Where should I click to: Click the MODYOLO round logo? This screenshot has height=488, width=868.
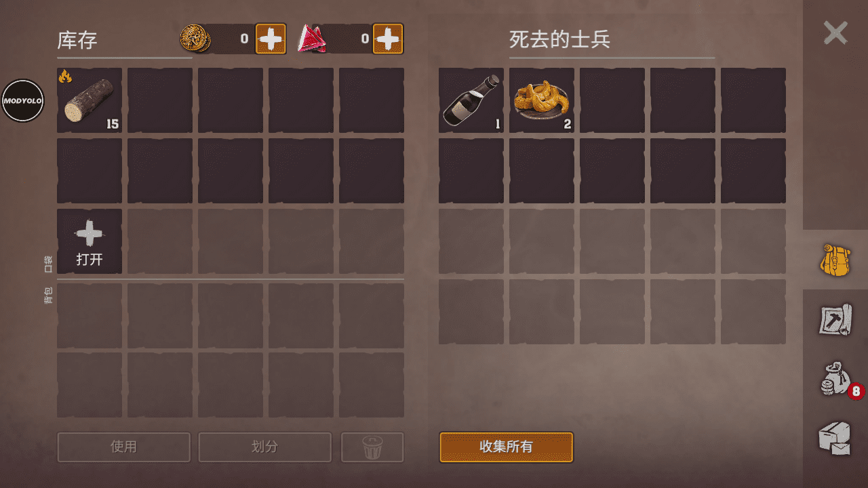[23, 100]
